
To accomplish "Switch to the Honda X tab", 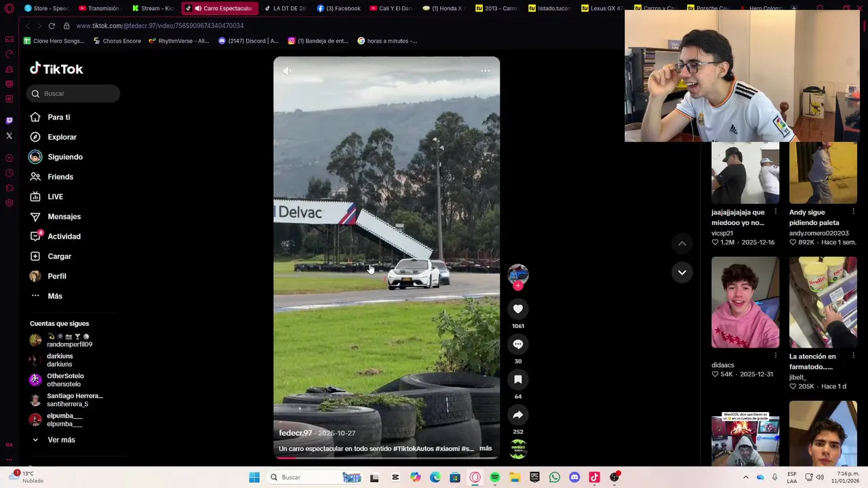I will (x=443, y=8).
